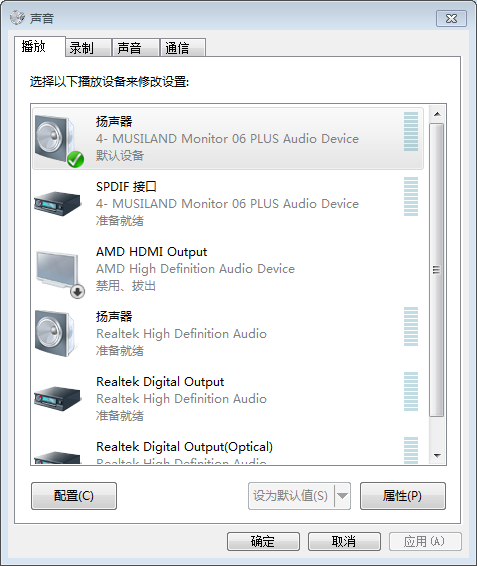The height and width of the screenshot is (566, 477).
Task: Switch to the 录制 tab
Action: [x=88, y=48]
